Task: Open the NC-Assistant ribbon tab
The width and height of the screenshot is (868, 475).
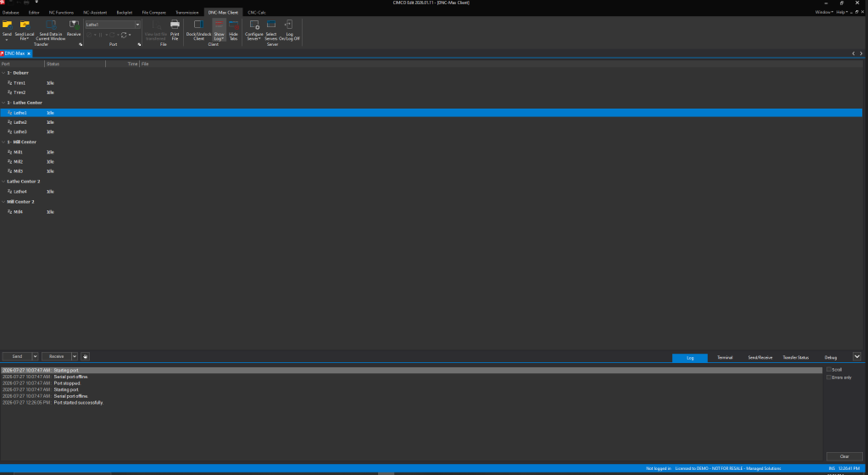Action: pos(95,12)
